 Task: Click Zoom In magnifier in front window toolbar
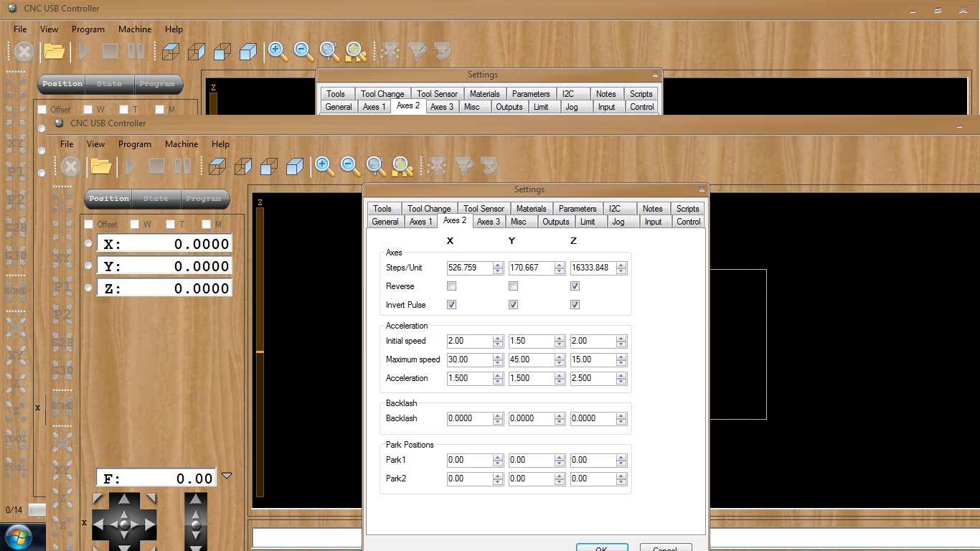tap(324, 166)
